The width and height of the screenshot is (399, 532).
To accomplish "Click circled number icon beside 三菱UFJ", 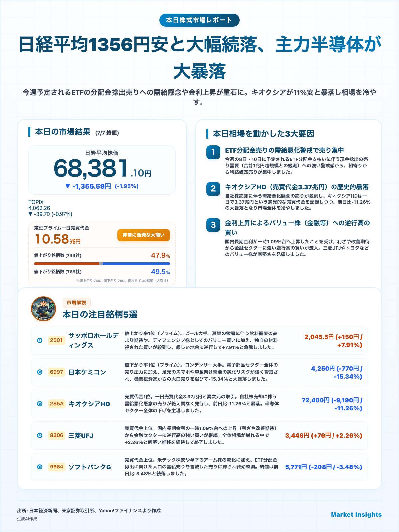I will point(40,435).
